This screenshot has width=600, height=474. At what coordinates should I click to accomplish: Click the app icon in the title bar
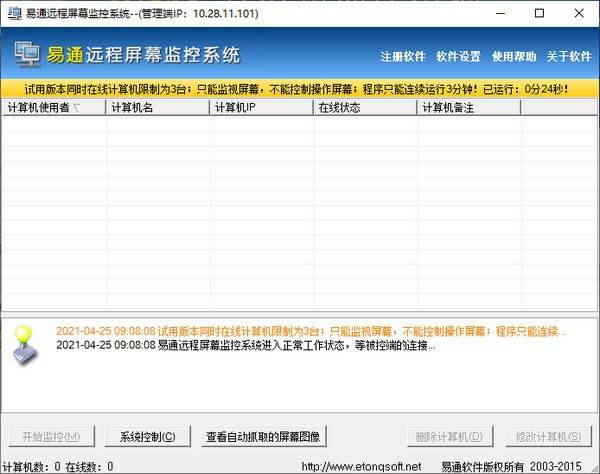click(x=15, y=13)
